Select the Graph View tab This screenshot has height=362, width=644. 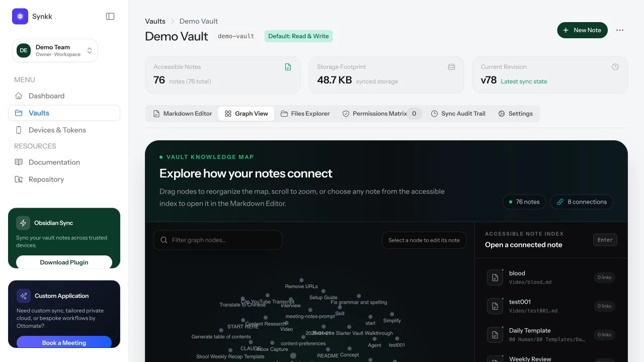pyautogui.click(x=246, y=114)
